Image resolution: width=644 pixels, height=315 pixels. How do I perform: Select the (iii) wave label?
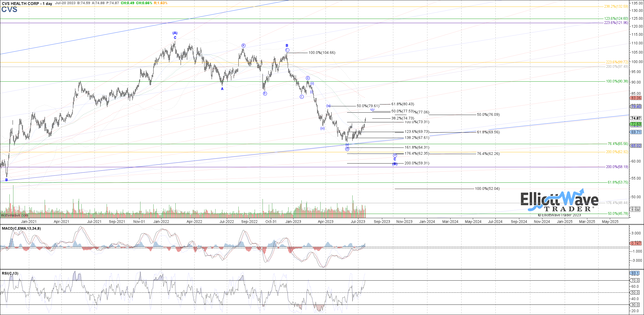tap(322, 128)
